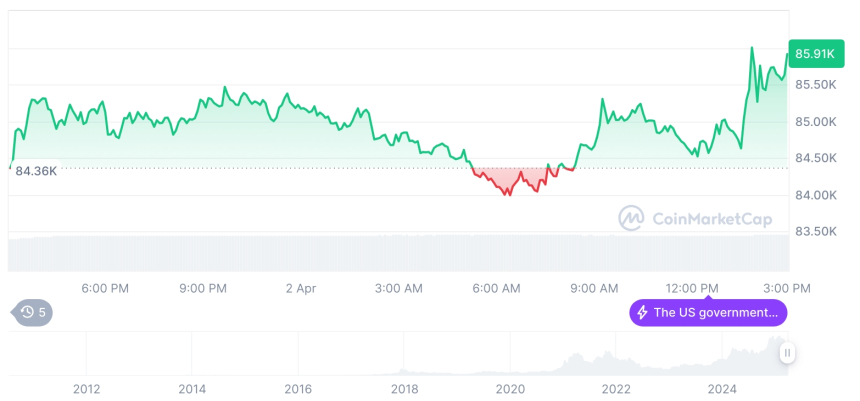This screenshot has width=860, height=401.
Task: Grab the range slider handle on mini timeline
Action: 788,353
